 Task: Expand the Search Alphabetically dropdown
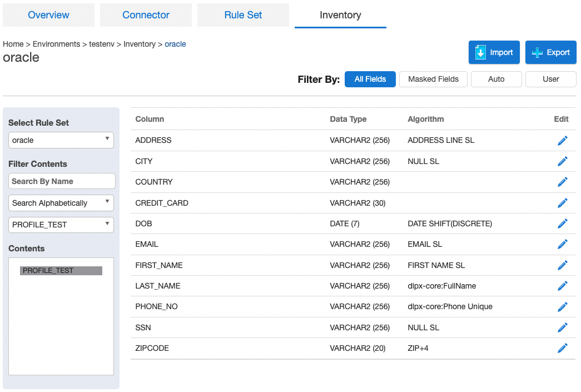(x=61, y=203)
